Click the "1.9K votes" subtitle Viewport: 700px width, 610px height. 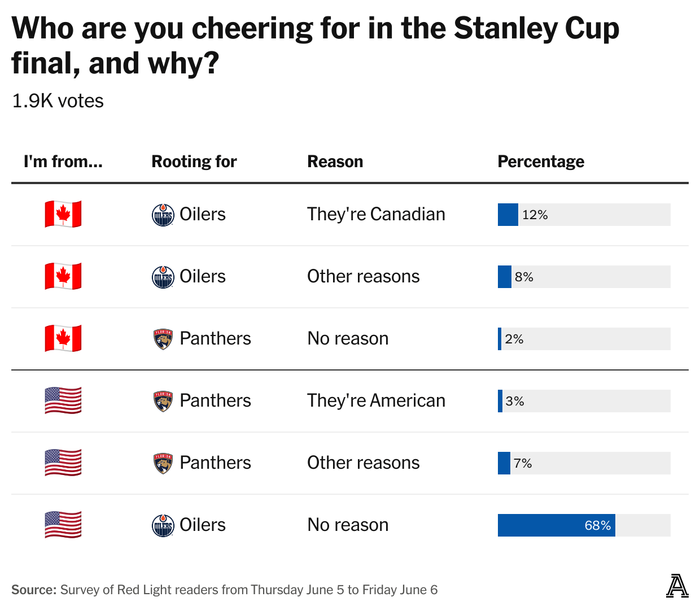[x=58, y=101]
